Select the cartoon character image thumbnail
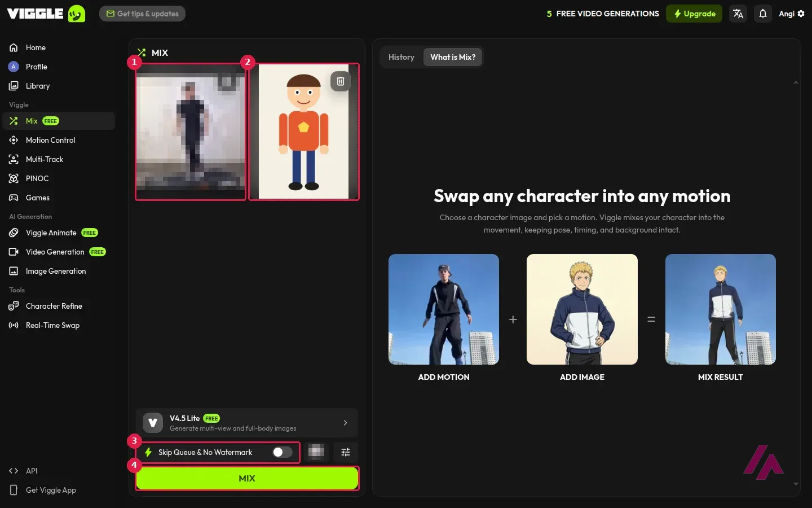 click(304, 132)
